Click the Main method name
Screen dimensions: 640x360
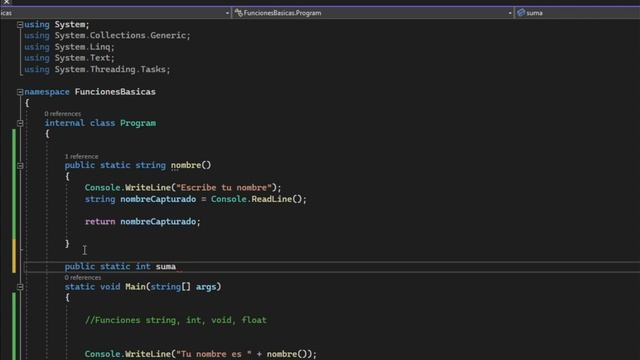click(135, 287)
